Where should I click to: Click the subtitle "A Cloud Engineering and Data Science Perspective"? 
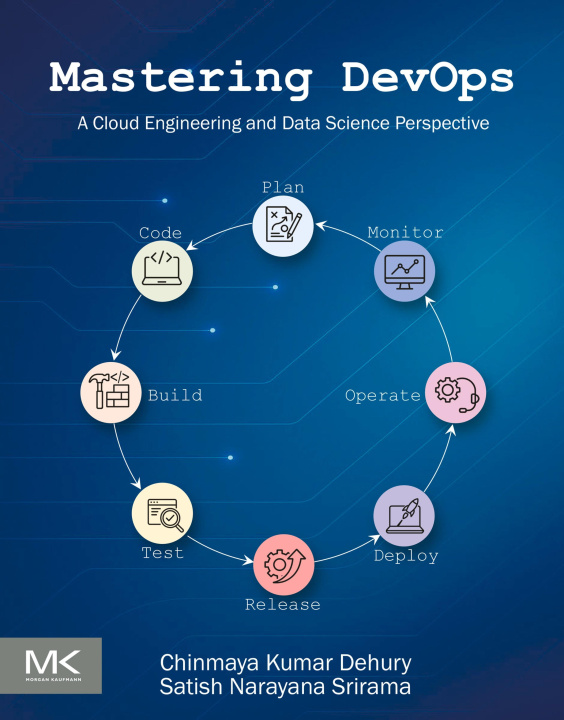pyautogui.click(x=283, y=123)
